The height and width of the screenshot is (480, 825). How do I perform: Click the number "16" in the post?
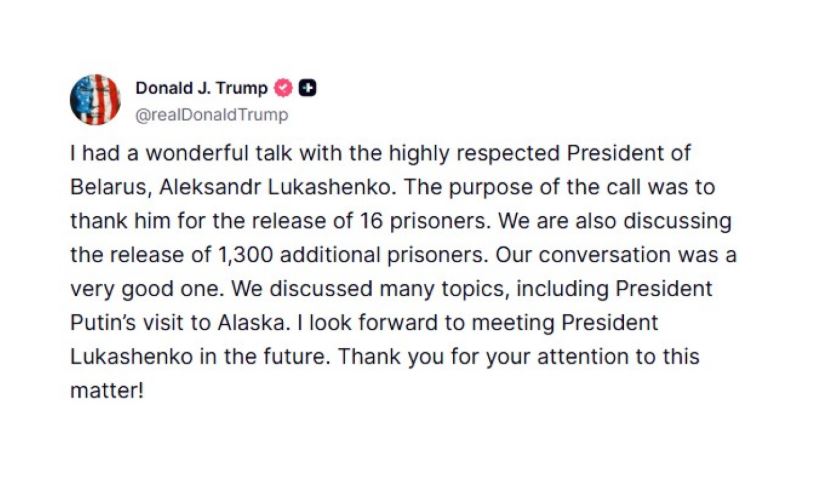tap(371, 221)
